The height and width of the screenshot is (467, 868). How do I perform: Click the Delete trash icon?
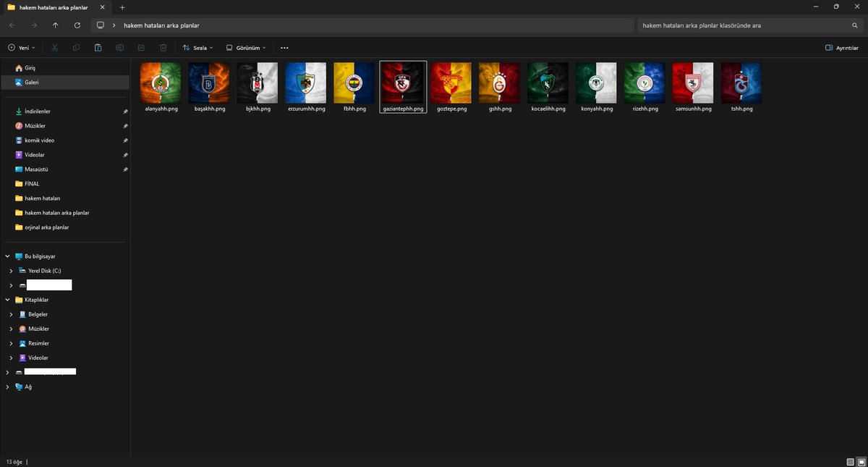point(163,48)
